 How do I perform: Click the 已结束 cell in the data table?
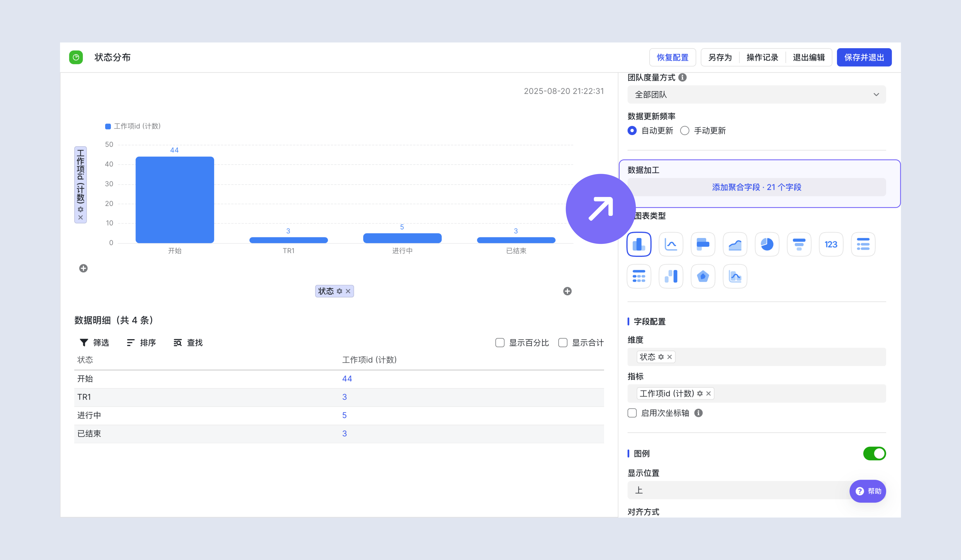[x=89, y=433]
